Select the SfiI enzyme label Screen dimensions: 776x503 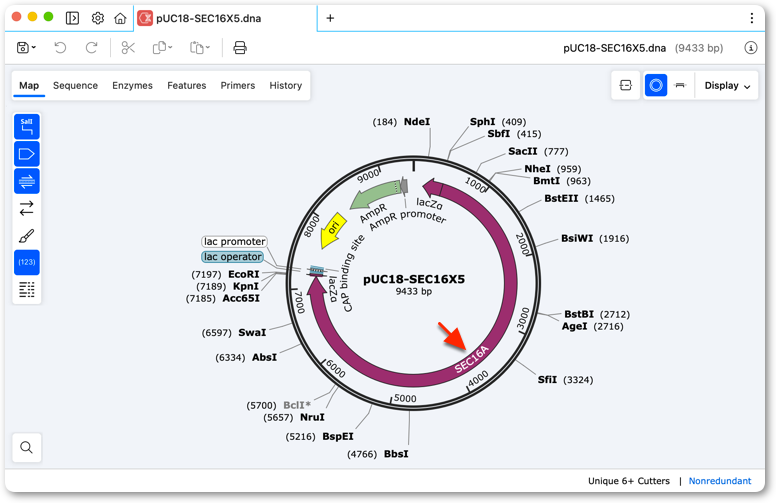click(547, 380)
